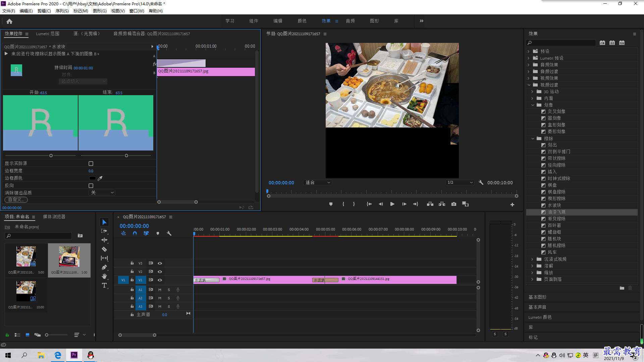Switch to Media Browser tab
The image size is (644, 362).
(x=54, y=217)
